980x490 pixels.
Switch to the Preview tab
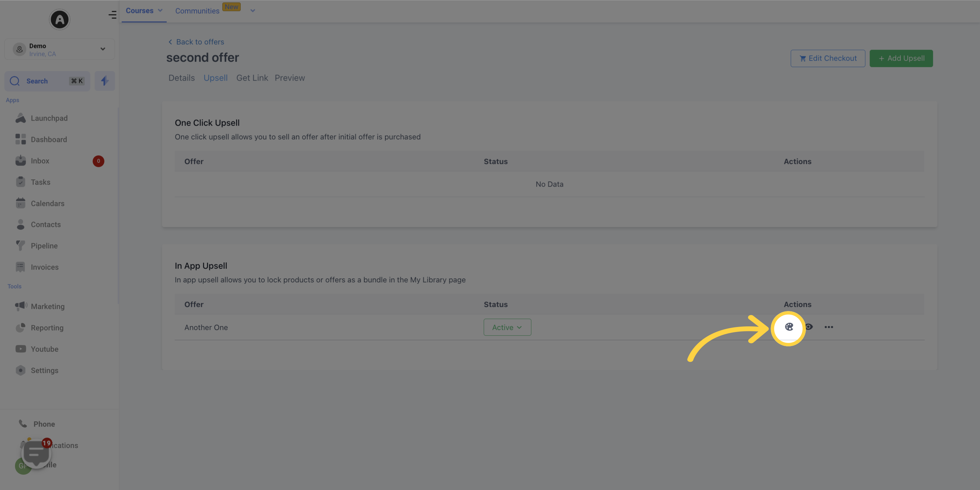[x=289, y=78]
